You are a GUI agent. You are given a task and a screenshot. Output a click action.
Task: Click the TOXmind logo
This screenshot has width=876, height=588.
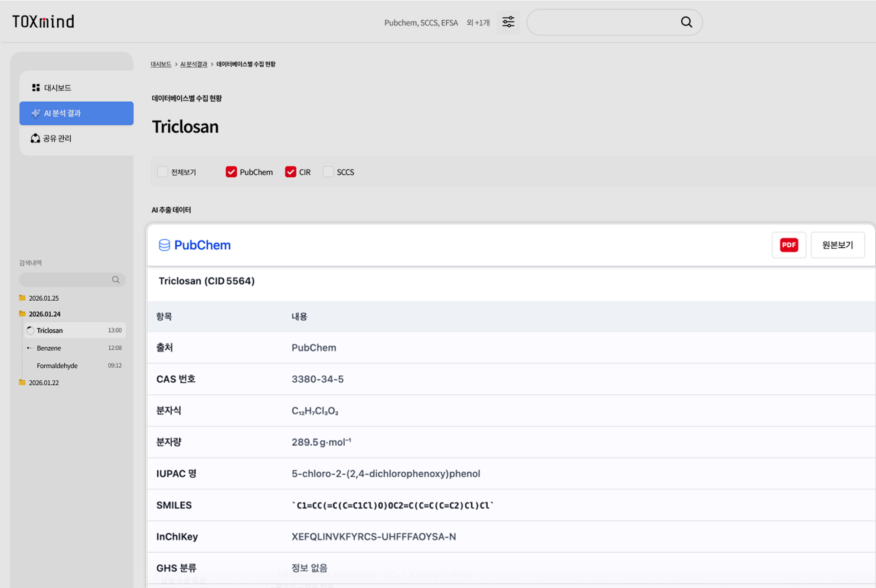pyautogui.click(x=43, y=22)
